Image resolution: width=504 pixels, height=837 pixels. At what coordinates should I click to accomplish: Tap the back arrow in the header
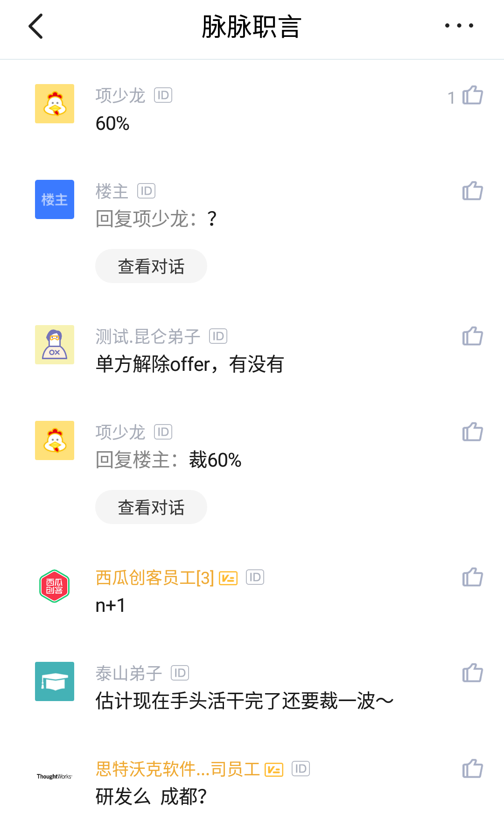coord(36,26)
